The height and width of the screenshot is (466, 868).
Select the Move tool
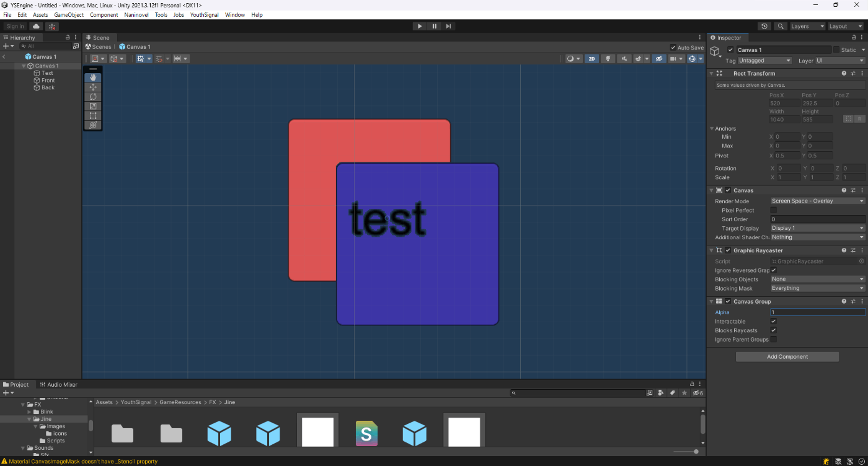coord(92,87)
